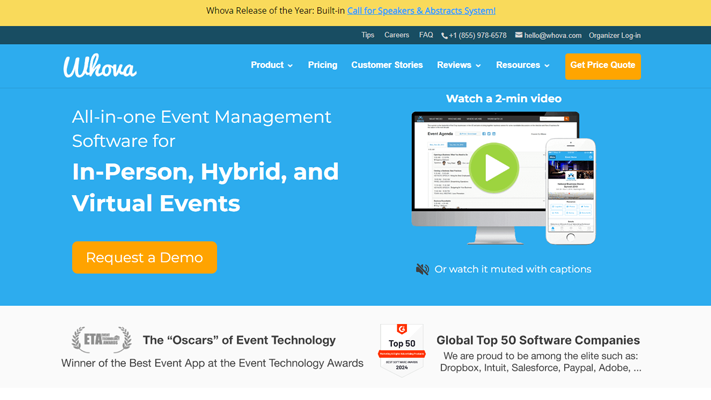Open the Careers link

397,35
